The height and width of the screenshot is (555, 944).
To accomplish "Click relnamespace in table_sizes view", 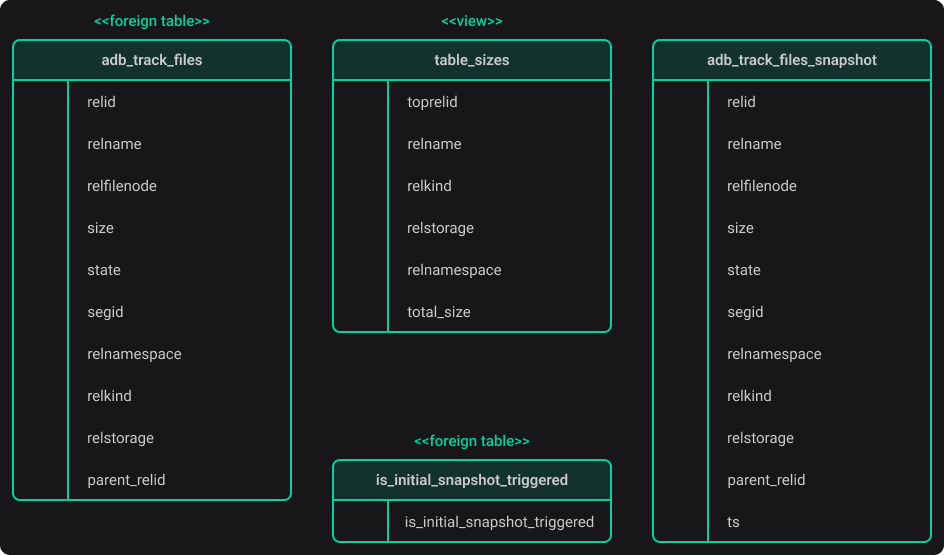I will pyautogui.click(x=454, y=270).
